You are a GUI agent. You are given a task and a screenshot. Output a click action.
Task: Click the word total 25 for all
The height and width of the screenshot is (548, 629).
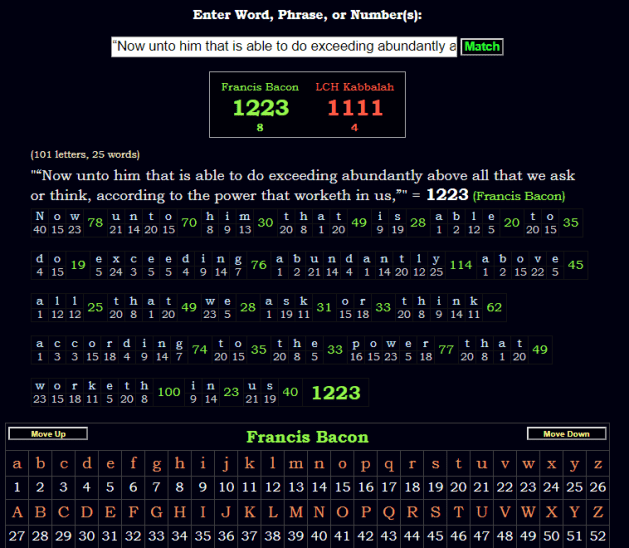coord(95,307)
